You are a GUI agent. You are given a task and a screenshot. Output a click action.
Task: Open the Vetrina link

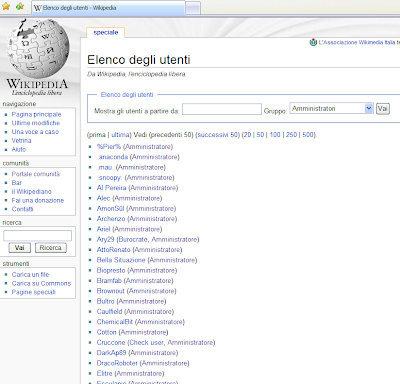(21, 140)
